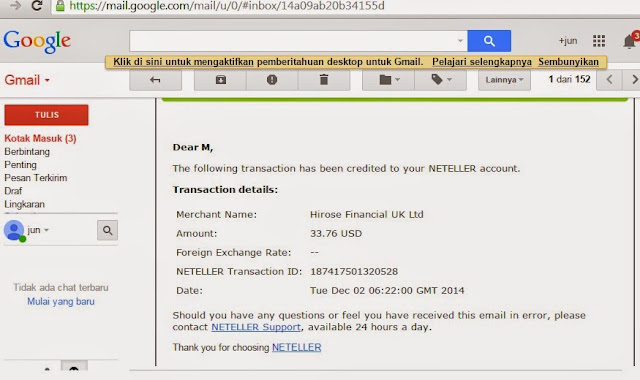Open the Penting important folder
The height and width of the screenshot is (380, 640).
20,164
